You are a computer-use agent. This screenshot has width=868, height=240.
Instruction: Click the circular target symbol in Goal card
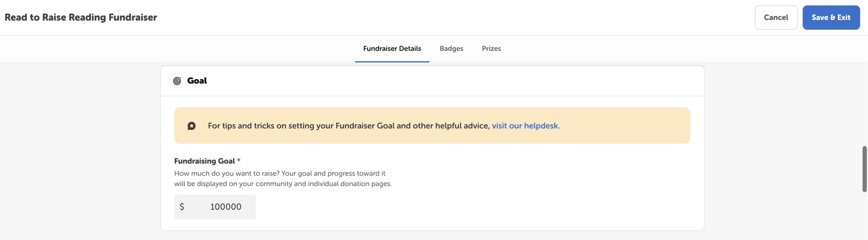point(178,81)
